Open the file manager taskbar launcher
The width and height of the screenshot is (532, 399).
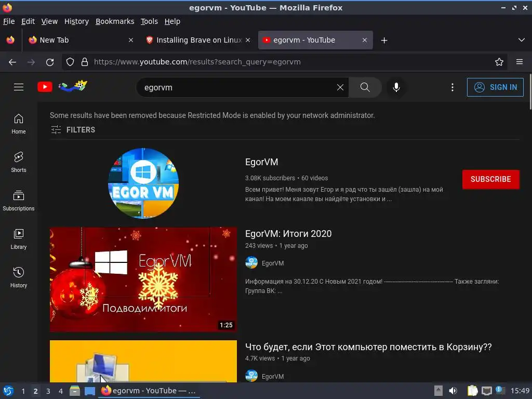[75, 391]
